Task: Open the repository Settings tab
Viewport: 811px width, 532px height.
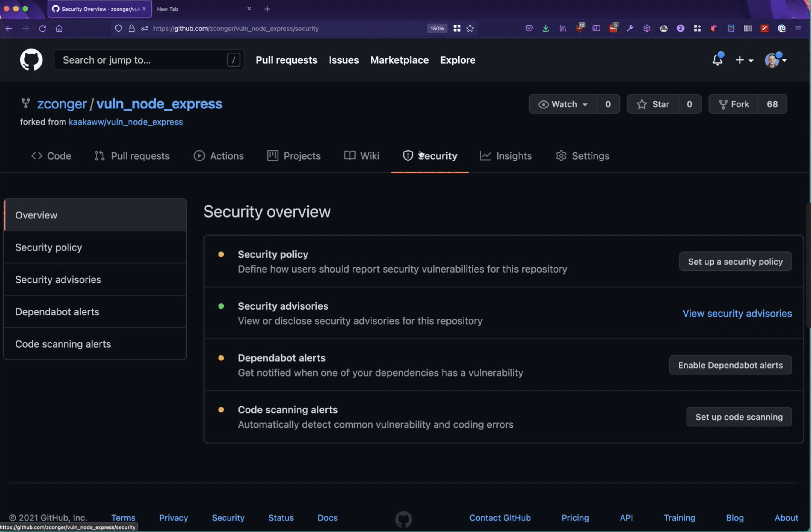Action: coord(582,156)
